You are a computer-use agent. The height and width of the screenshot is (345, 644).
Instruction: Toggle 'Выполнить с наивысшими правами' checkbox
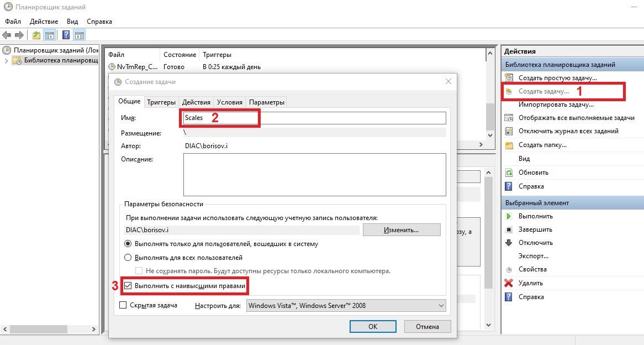tap(128, 286)
